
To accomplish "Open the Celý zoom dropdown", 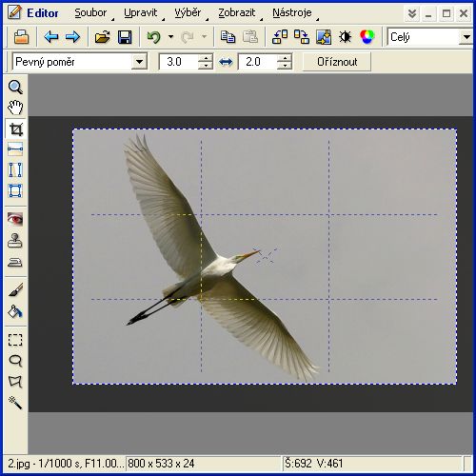I will 466,37.
